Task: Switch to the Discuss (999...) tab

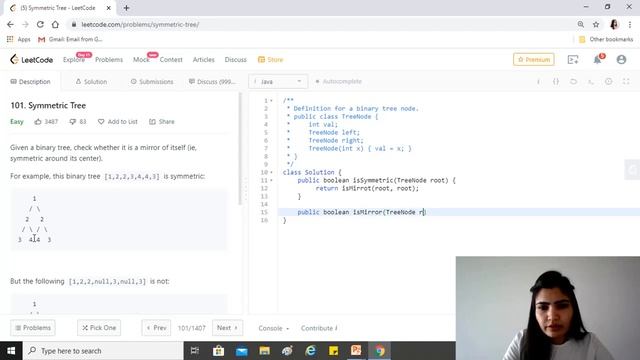Action: pyautogui.click(x=212, y=82)
